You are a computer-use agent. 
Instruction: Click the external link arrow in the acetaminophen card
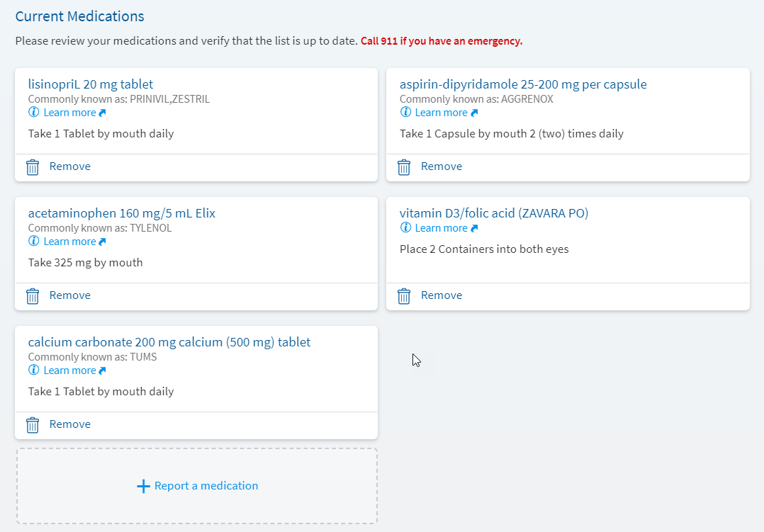pyautogui.click(x=102, y=242)
